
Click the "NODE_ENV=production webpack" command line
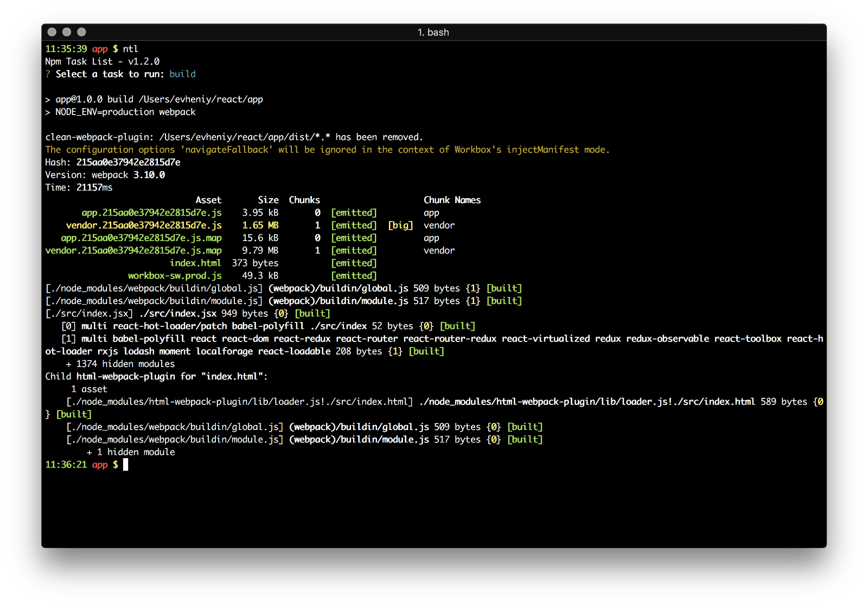125,112
